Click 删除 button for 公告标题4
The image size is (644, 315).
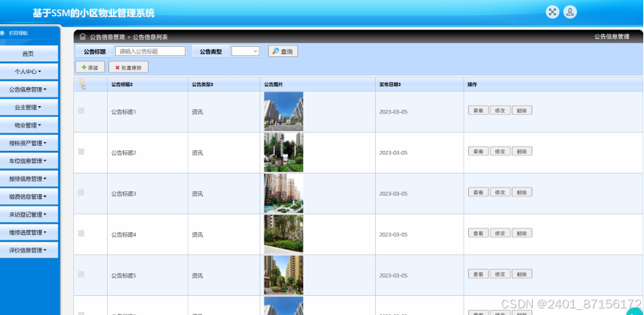tap(522, 233)
